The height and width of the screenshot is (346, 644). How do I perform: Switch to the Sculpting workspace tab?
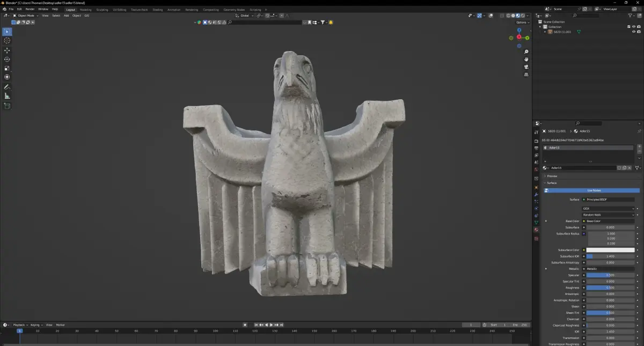pyautogui.click(x=102, y=10)
